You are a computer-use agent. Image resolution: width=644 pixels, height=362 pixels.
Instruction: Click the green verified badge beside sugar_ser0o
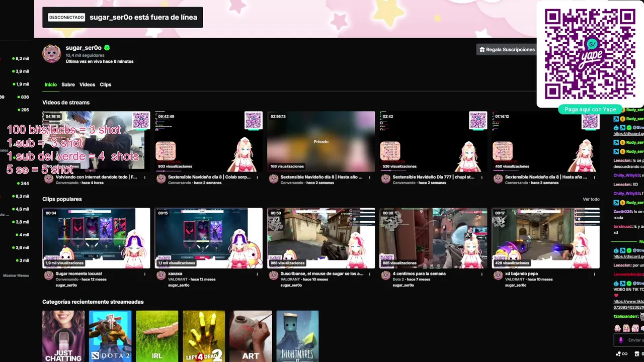click(x=107, y=48)
